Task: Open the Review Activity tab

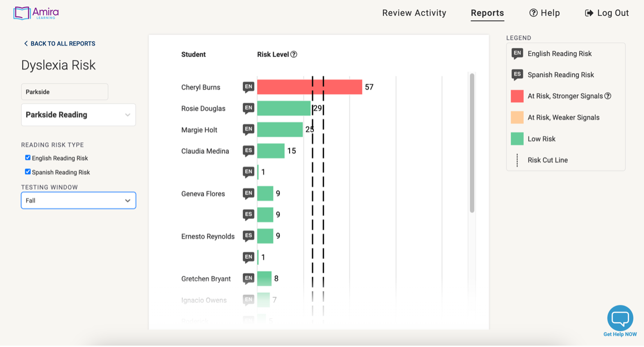Action: pyautogui.click(x=414, y=13)
